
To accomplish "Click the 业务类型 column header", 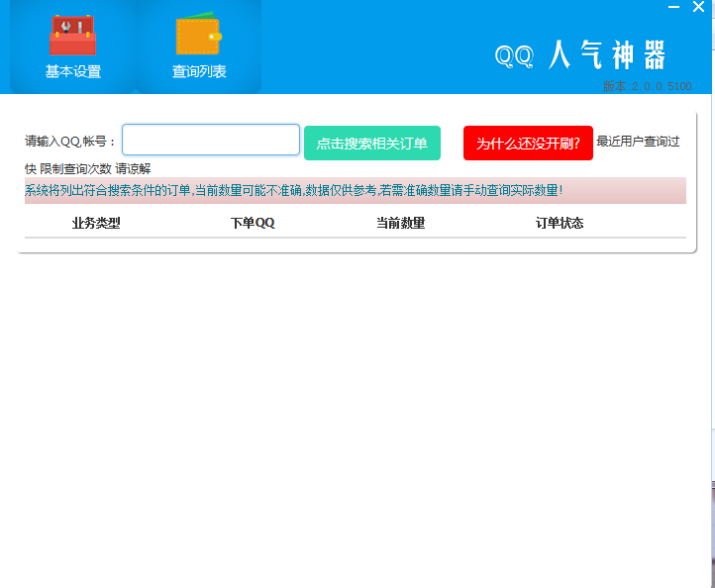I will [x=96, y=223].
